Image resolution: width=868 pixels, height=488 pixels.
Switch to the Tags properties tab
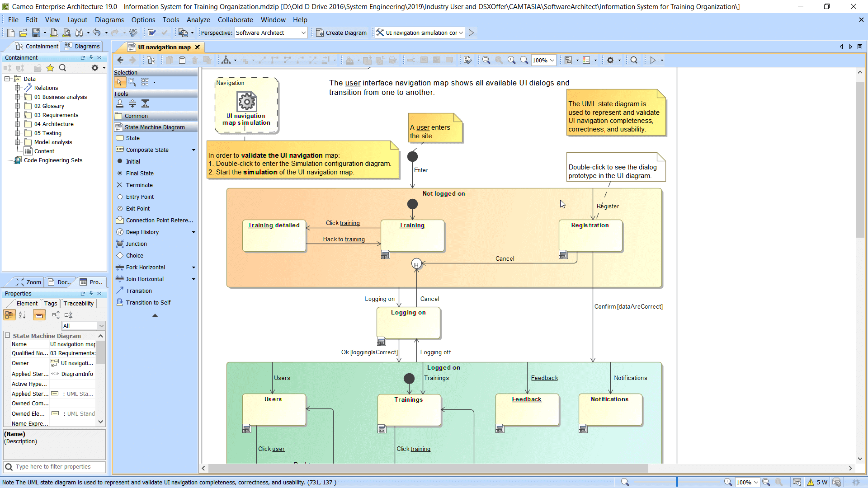(51, 303)
